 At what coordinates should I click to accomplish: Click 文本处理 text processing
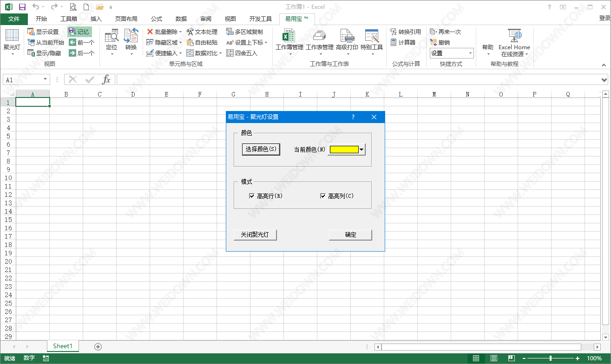[202, 32]
